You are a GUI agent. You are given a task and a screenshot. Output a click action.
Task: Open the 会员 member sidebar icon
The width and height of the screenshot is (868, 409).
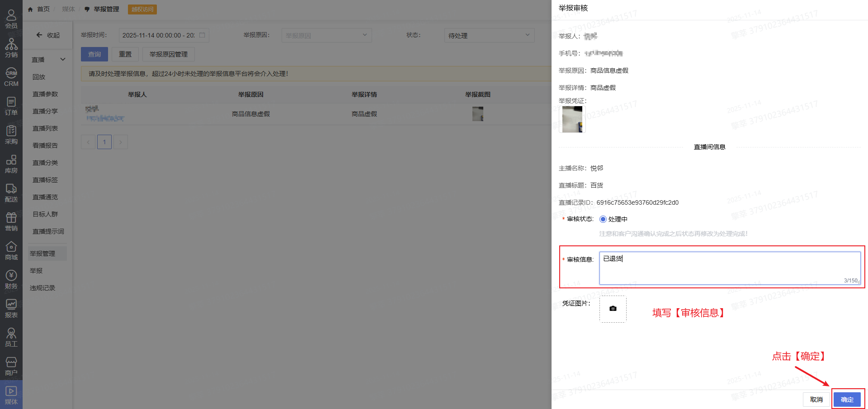coord(11,19)
